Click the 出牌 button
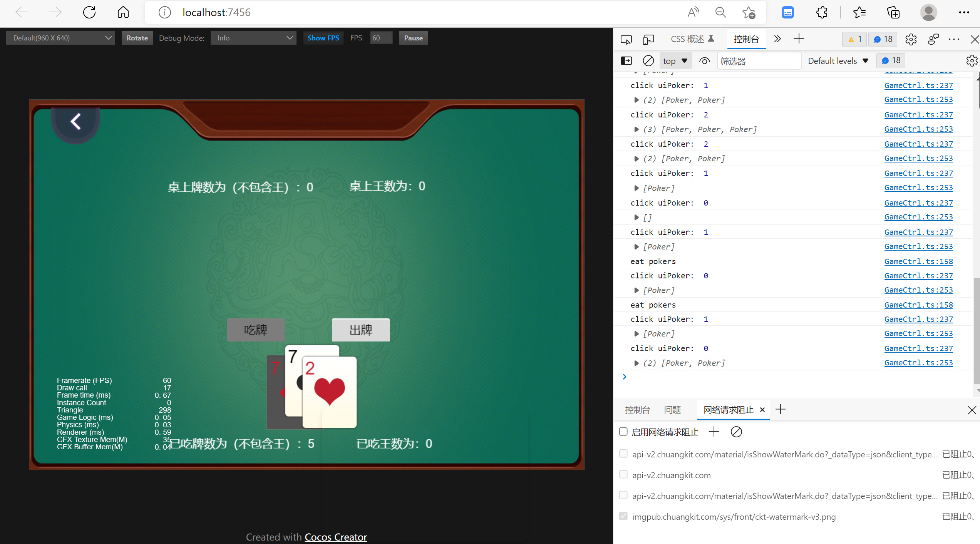Viewport: 980px width, 544px height. [360, 330]
